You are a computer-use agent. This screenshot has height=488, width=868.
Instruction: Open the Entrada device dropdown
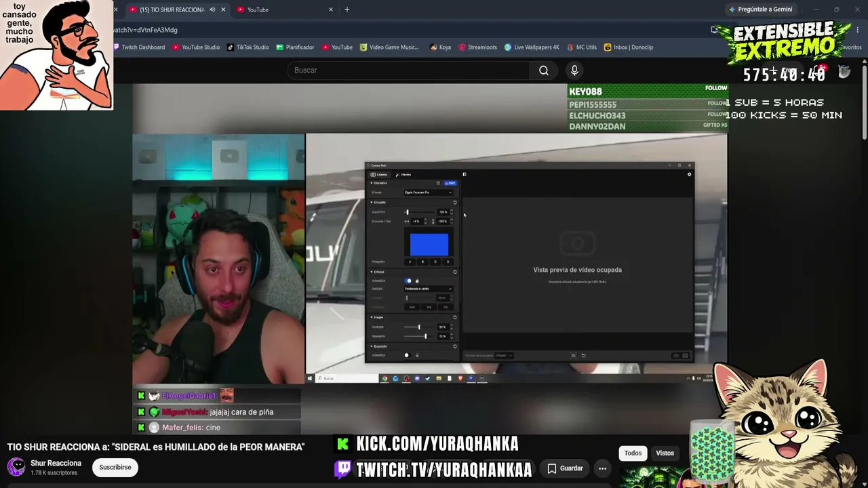429,192
